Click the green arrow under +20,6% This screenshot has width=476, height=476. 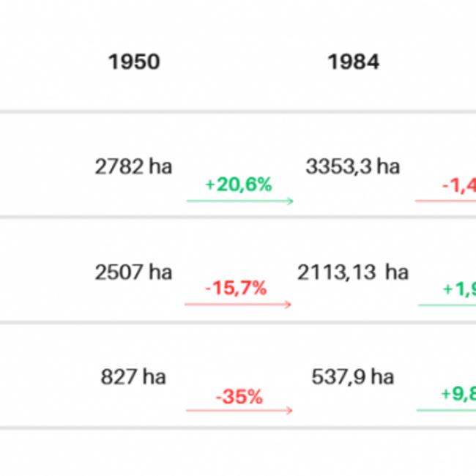[x=239, y=201]
